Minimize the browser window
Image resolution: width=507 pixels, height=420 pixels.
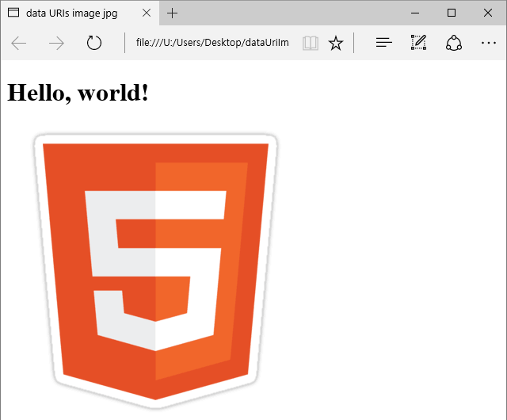[x=415, y=13]
